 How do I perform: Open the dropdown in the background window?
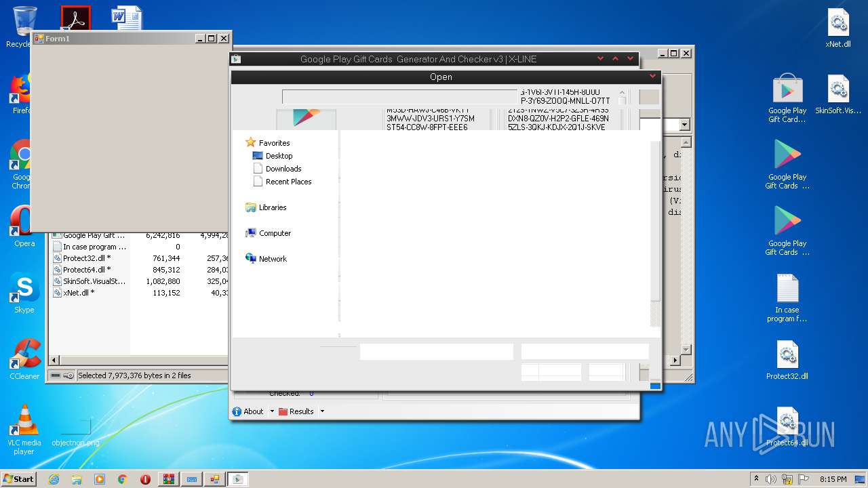pos(684,125)
